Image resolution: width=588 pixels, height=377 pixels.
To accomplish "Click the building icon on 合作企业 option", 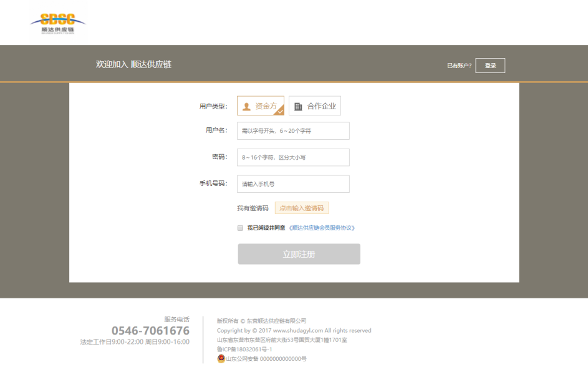I will pyautogui.click(x=298, y=106).
